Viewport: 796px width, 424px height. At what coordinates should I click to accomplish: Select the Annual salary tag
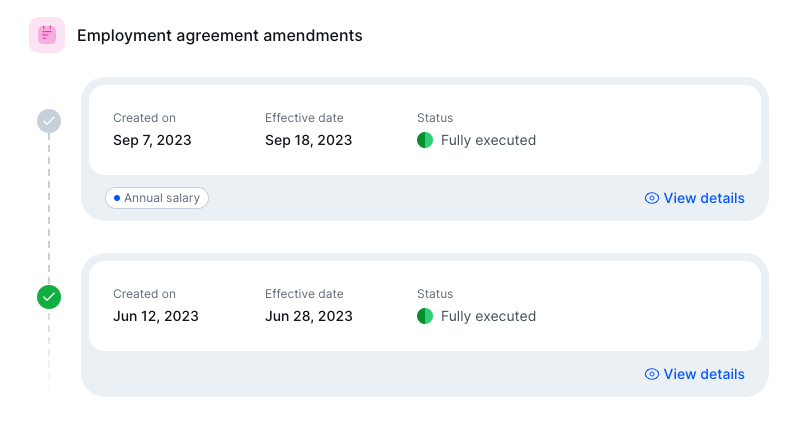pos(157,198)
